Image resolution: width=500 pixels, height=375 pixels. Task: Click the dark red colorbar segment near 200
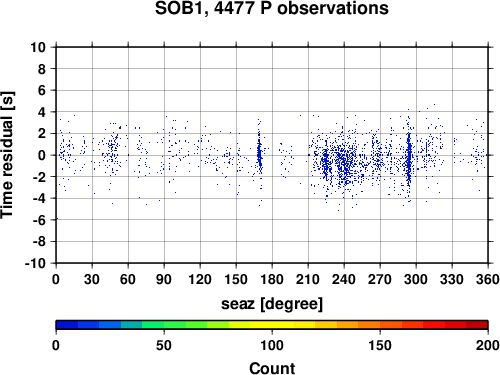[477, 325]
